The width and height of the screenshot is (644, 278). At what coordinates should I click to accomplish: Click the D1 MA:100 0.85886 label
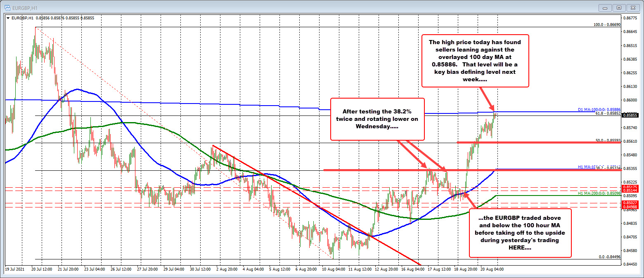click(599, 110)
